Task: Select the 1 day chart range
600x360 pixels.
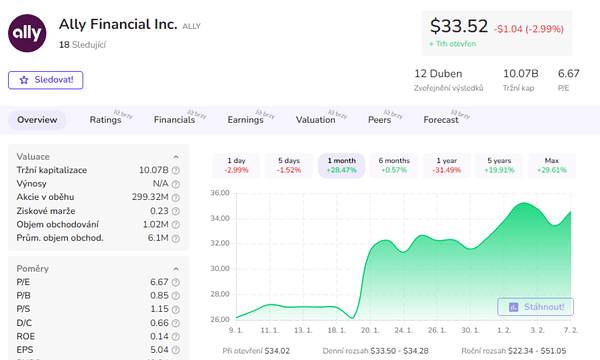Action: [x=236, y=165]
